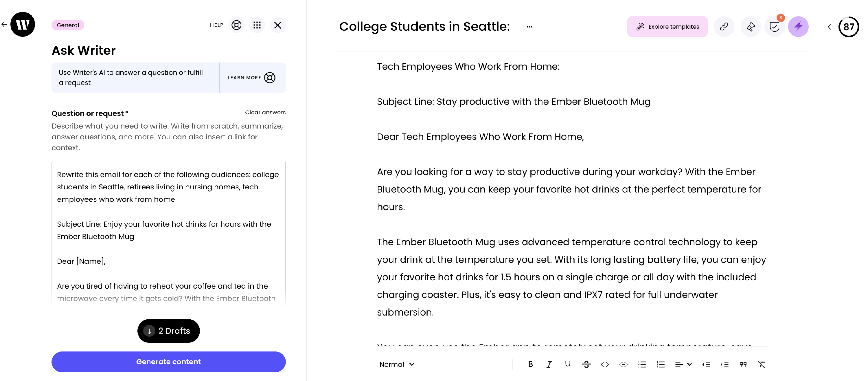868x381 pixels.
Task: Click the numbered list icon
Action: click(x=661, y=364)
